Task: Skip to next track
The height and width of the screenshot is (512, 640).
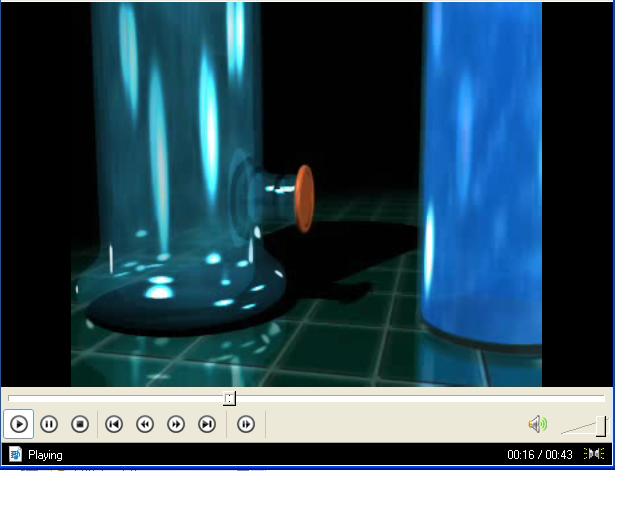Action: pyautogui.click(x=207, y=424)
